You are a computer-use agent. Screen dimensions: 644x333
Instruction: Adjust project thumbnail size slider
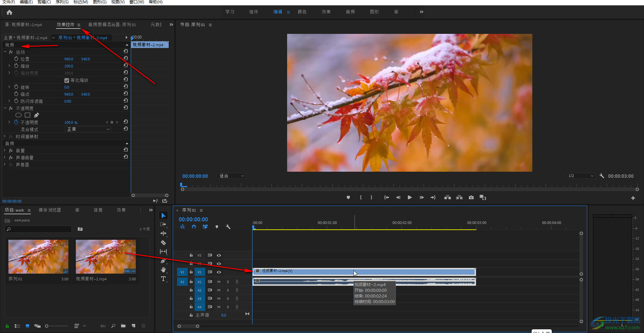click(x=56, y=326)
